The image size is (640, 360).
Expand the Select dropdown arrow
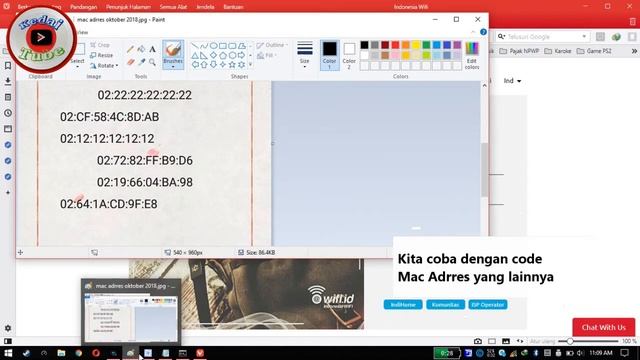77,67
